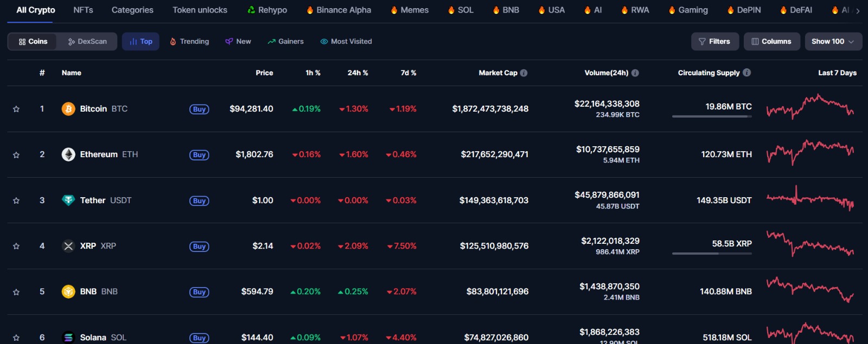The image size is (868, 344).
Task: Open the Columns customization button
Action: tap(771, 41)
